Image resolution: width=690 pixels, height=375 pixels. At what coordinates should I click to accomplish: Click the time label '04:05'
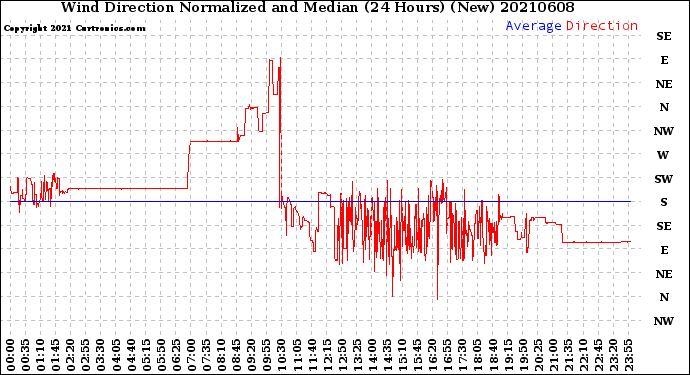[116, 355]
